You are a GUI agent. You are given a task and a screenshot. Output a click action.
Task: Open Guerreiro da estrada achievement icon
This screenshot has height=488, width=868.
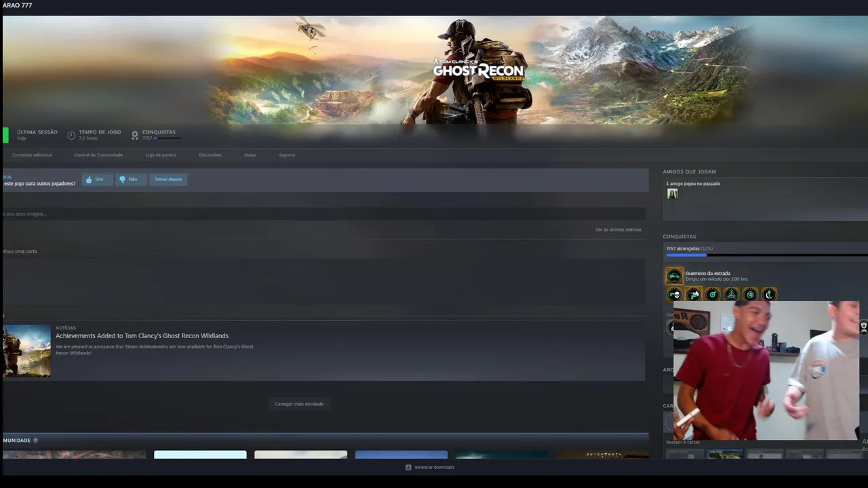tap(674, 276)
